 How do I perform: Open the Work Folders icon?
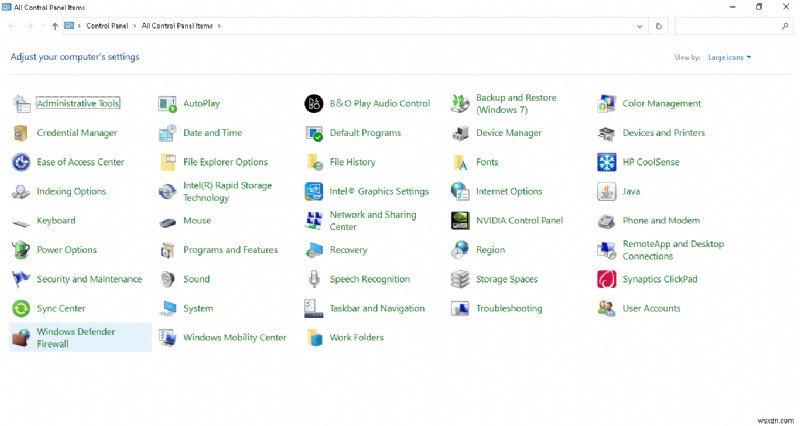tap(314, 338)
